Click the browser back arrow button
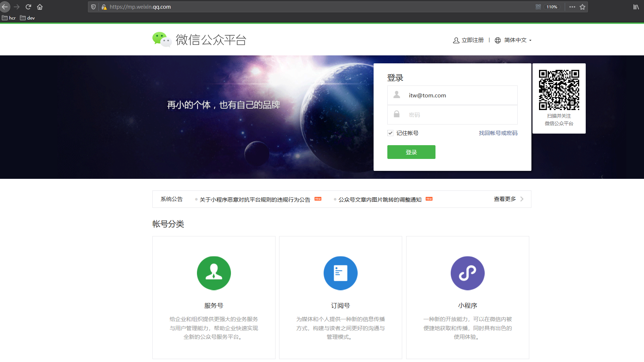This screenshot has width=644, height=362. (5, 7)
